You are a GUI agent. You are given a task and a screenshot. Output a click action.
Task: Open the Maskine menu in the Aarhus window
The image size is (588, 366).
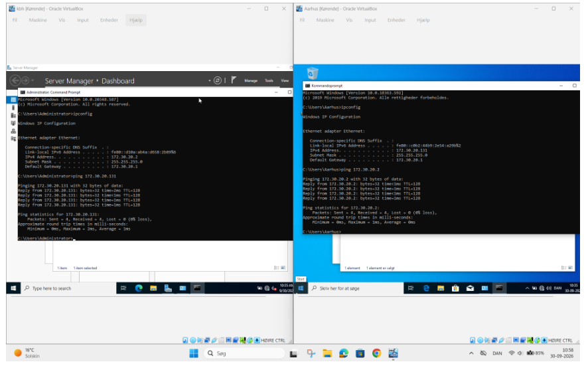point(325,21)
